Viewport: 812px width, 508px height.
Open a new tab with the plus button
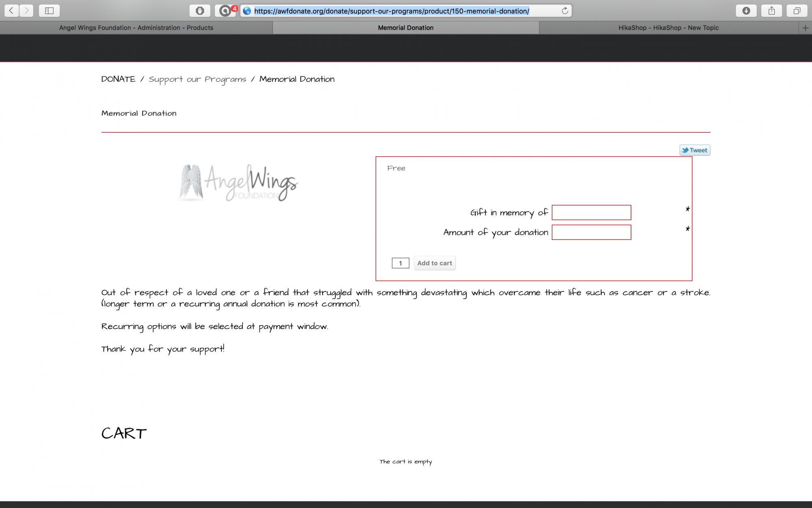click(x=806, y=28)
